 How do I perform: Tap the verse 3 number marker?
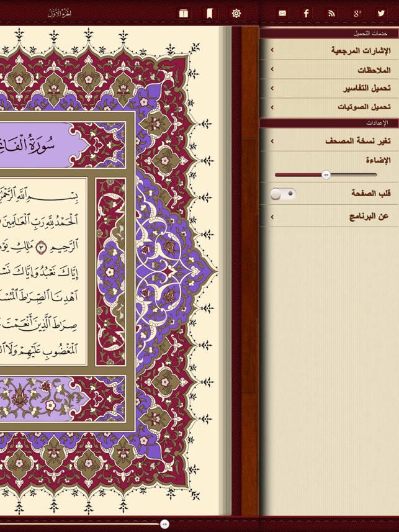point(41,248)
